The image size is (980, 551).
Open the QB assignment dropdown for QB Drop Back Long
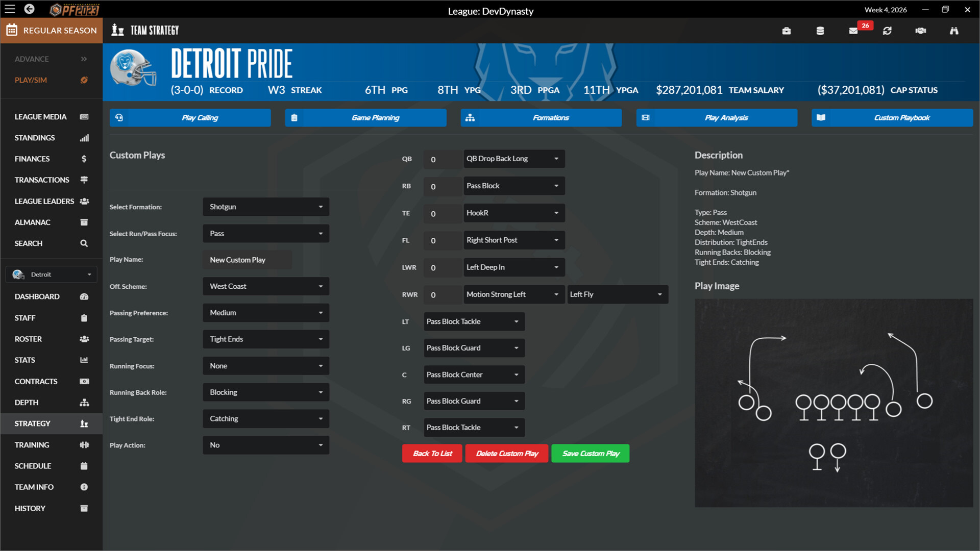(x=513, y=159)
